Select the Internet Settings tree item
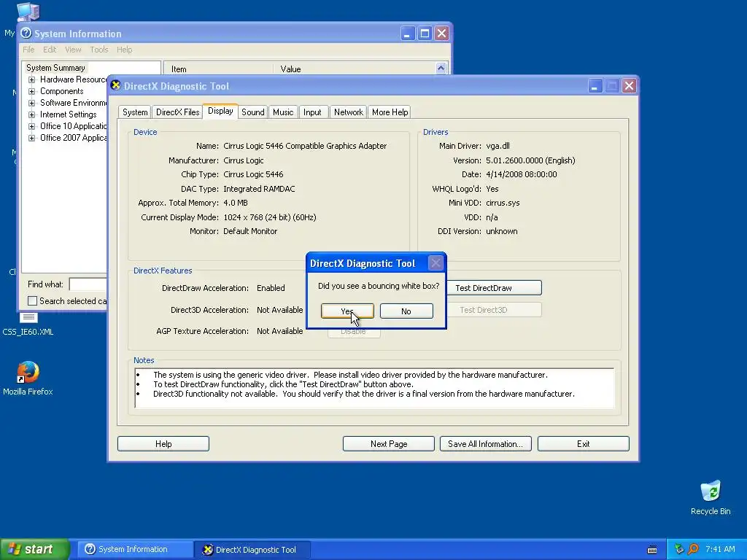 pos(68,114)
